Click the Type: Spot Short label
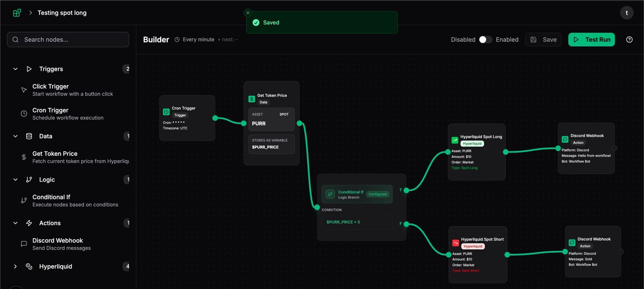644x289 pixels. pos(466,270)
